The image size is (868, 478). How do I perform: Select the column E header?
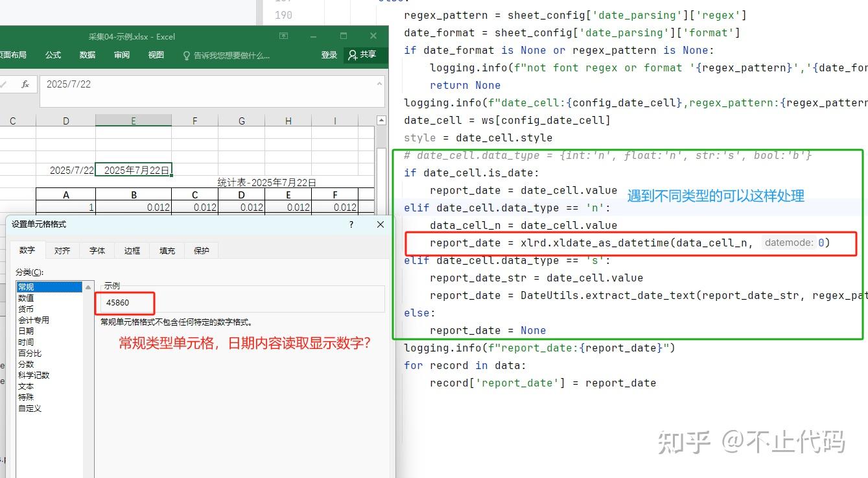point(134,121)
